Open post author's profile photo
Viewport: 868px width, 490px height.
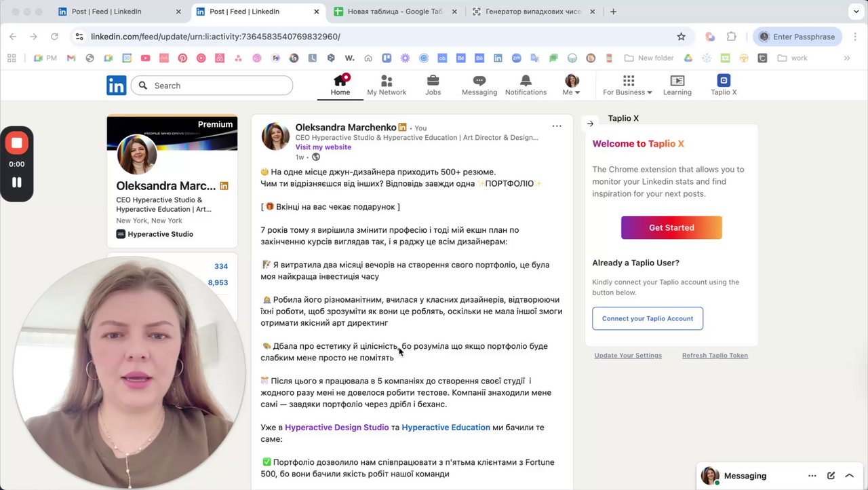[x=275, y=136]
